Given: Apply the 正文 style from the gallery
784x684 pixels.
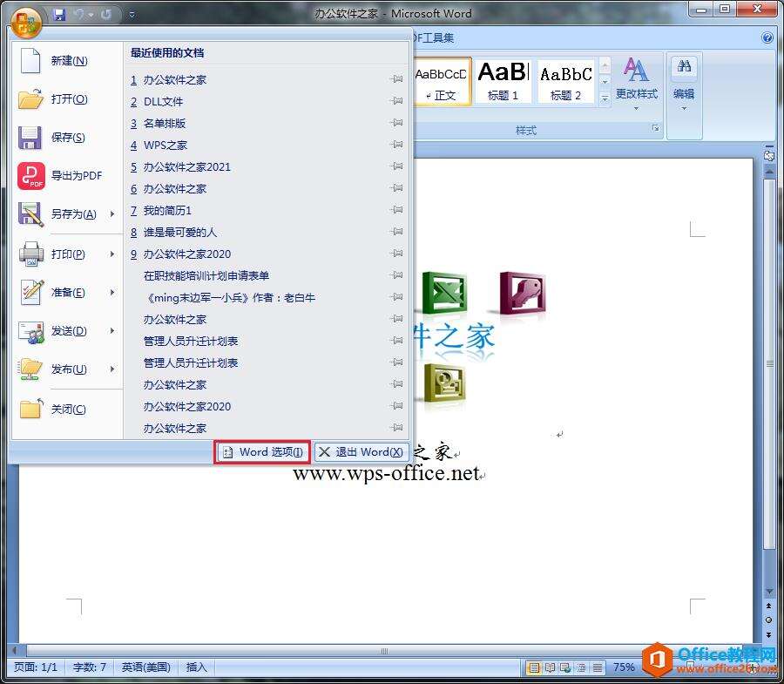Looking at the screenshot, I should click(442, 82).
